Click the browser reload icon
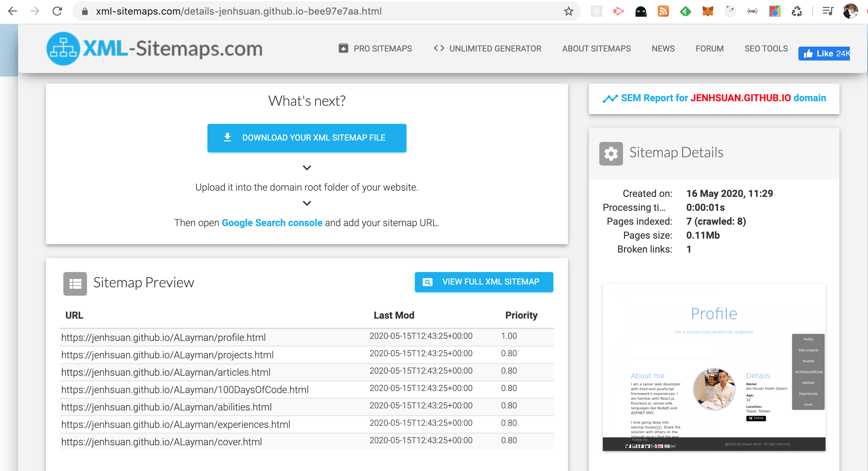868x471 pixels. click(57, 11)
